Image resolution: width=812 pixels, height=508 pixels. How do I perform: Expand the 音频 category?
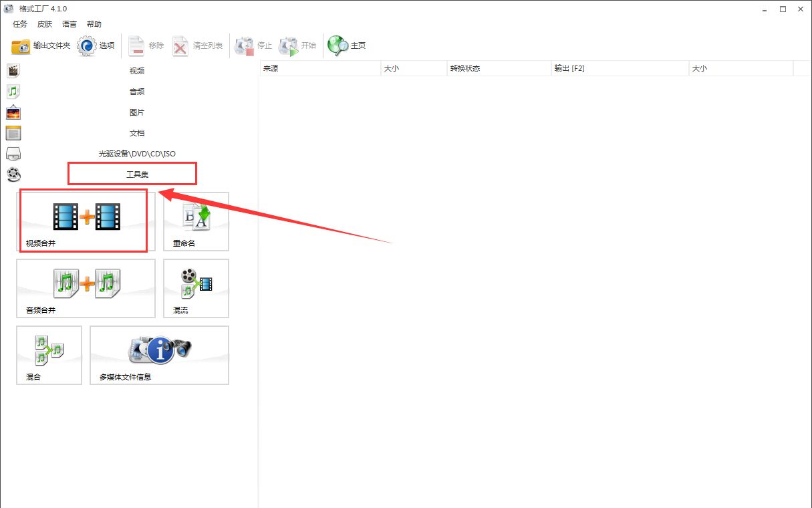137,92
